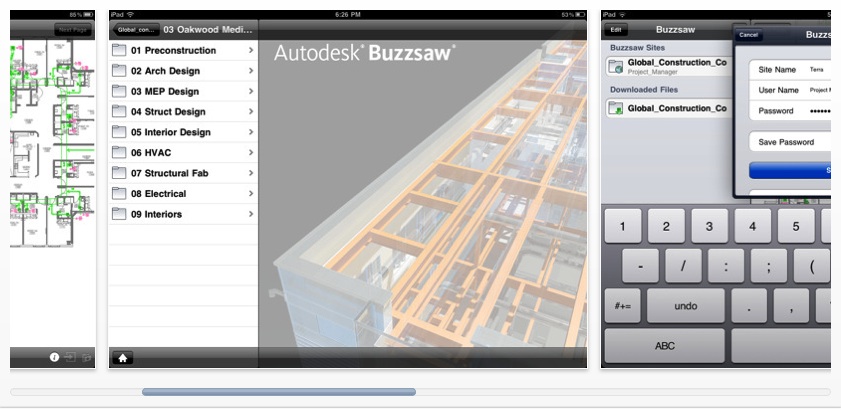The height and width of the screenshot is (416, 841).
Task: Expand 07 Structural Fab chevron
Action: [x=250, y=173]
